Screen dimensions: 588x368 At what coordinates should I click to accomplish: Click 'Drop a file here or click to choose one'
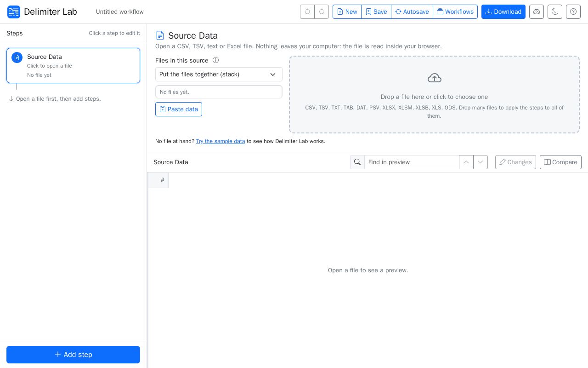(x=434, y=97)
